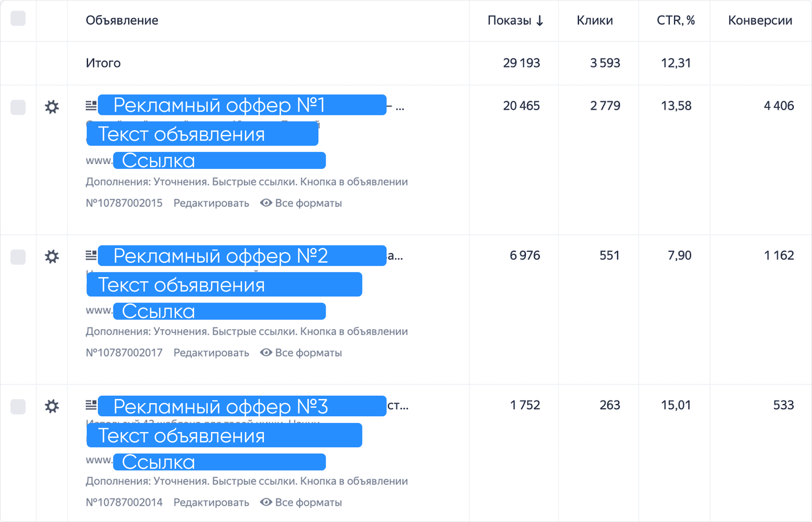Click text-ad type icon beside offer №2
812x522 pixels.
(x=91, y=255)
